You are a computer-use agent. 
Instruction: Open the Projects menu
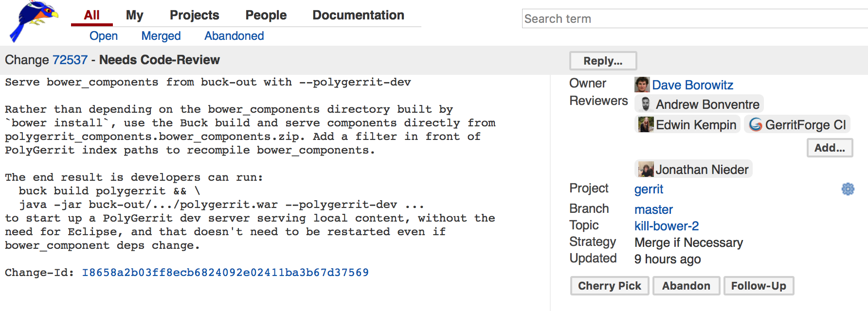coord(194,15)
